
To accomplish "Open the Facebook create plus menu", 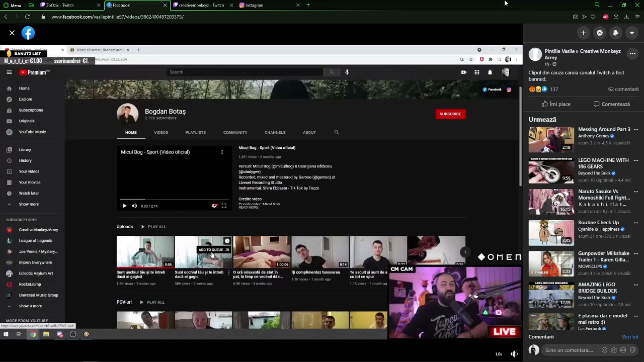I will pos(584,33).
